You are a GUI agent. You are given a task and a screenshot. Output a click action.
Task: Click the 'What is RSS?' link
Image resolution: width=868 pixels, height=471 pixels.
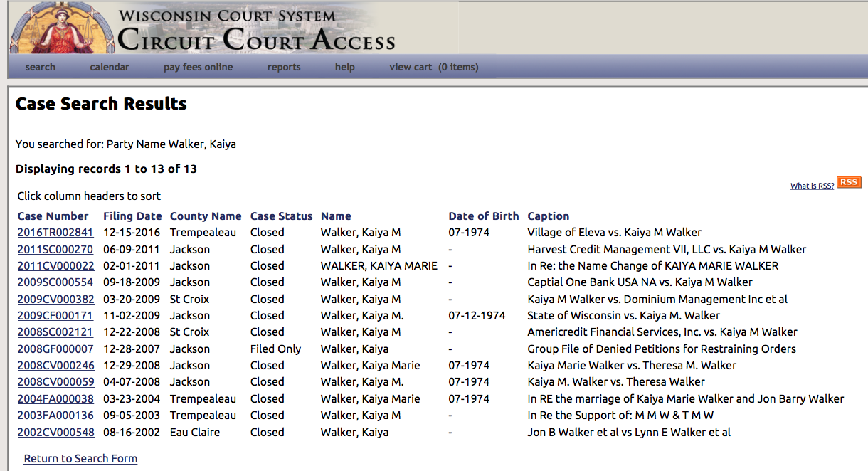(x=812, y=186)
